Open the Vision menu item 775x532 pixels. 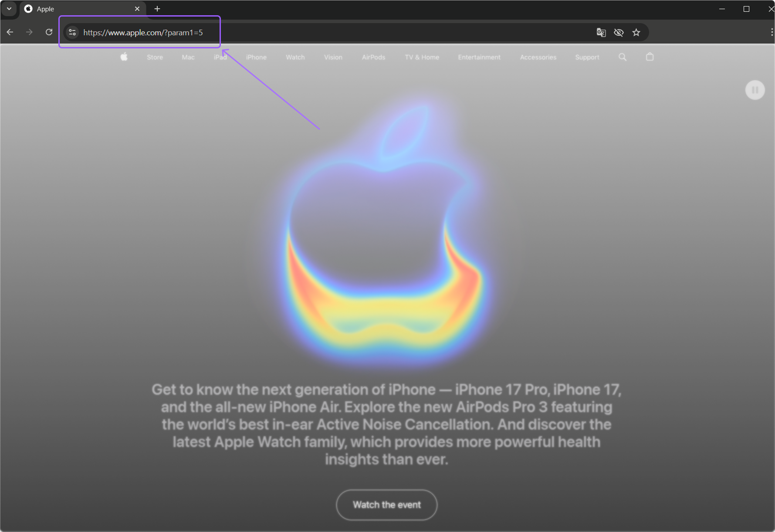pyautogui.click(x=333, y=57)
